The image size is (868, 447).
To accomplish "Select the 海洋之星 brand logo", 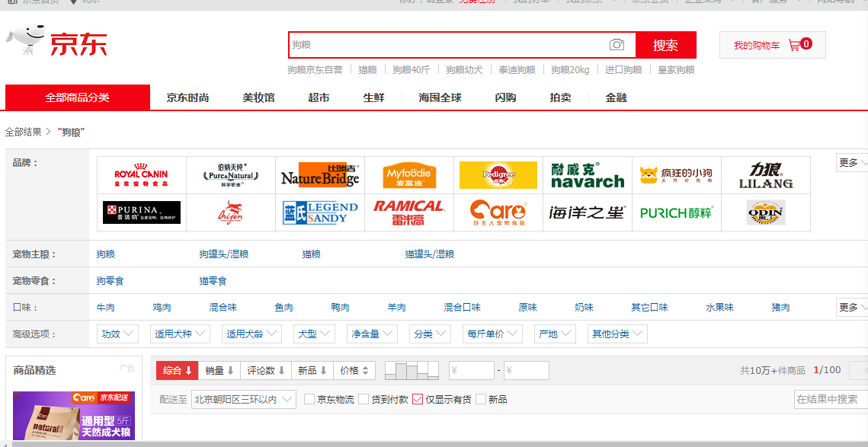I will [x=588, y=212].
